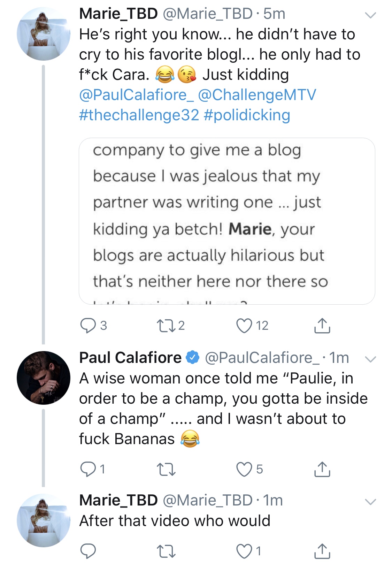Image resolution: width=392 pixels, height=563 pixels.
Task: Share Paul Calafiore's tweet
Action: click(322, 469)
